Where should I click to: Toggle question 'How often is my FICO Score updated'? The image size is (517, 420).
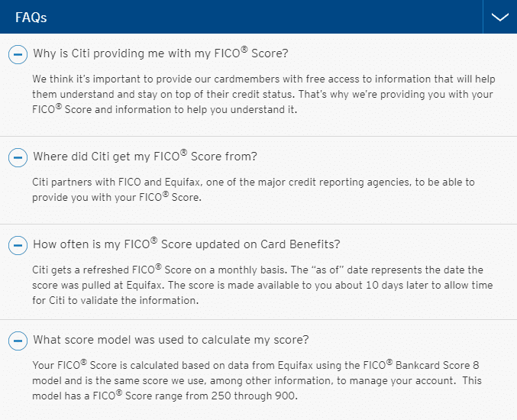[186, 245]
